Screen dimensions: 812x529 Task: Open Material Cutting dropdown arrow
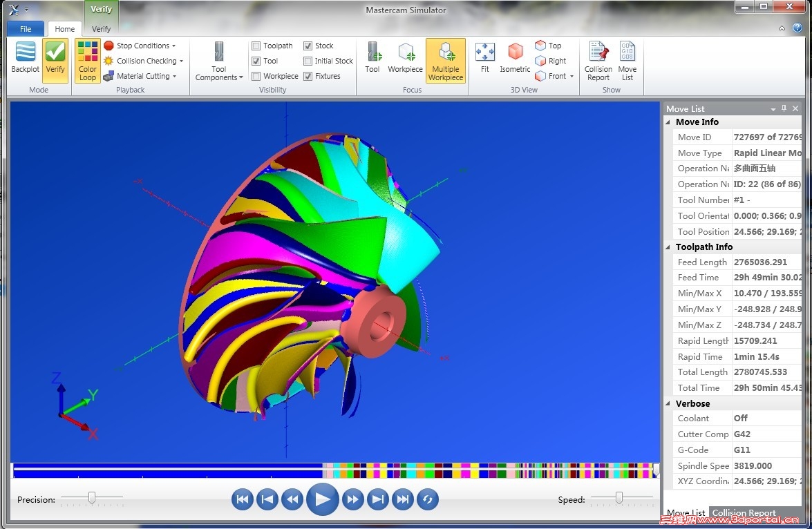175,77
